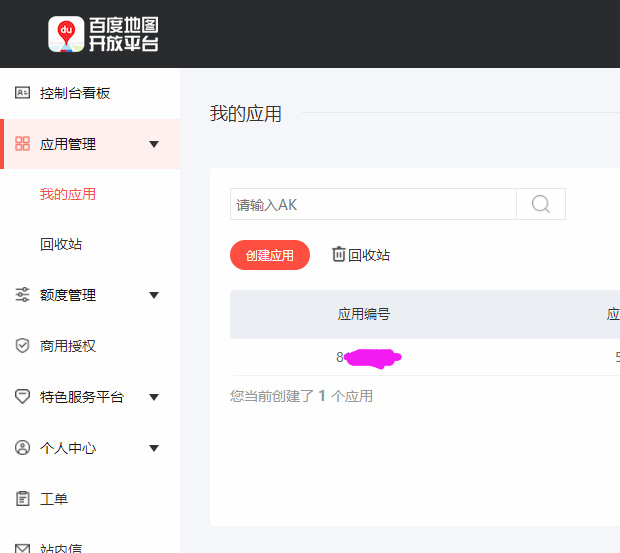Click the application number starting with 8
The width and height of the screenshot is (620, 553).
tap(369, 358)
